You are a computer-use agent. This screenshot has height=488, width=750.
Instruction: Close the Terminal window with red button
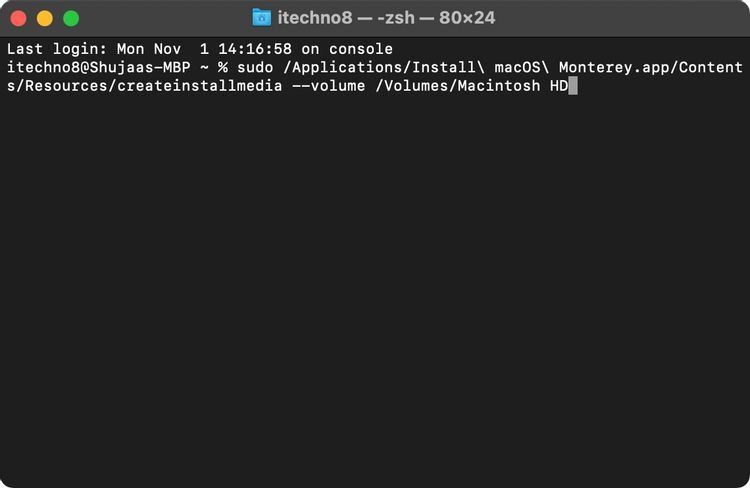coord(18,18)
